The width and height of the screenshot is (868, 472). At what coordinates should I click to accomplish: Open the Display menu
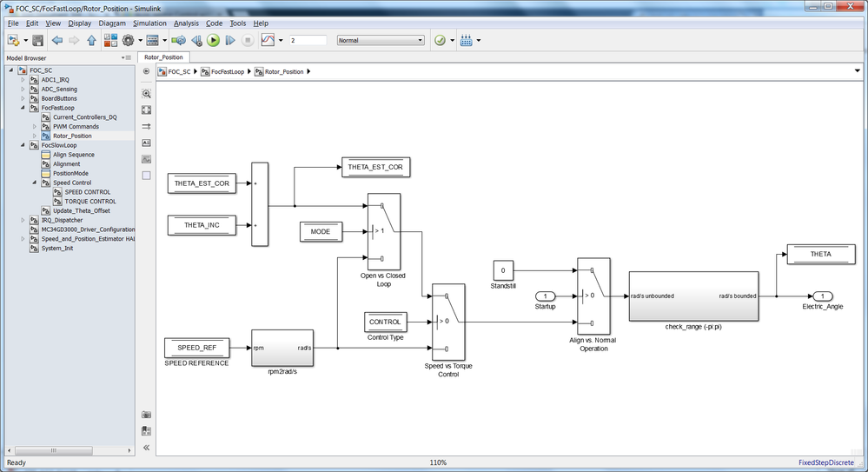click(x=80, y=23)
